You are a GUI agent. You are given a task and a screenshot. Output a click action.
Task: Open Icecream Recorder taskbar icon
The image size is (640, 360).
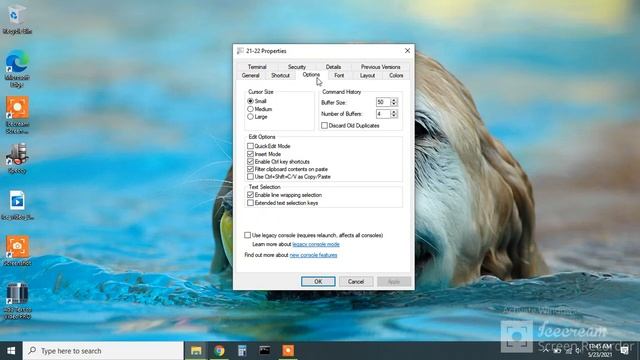[288, 351]
